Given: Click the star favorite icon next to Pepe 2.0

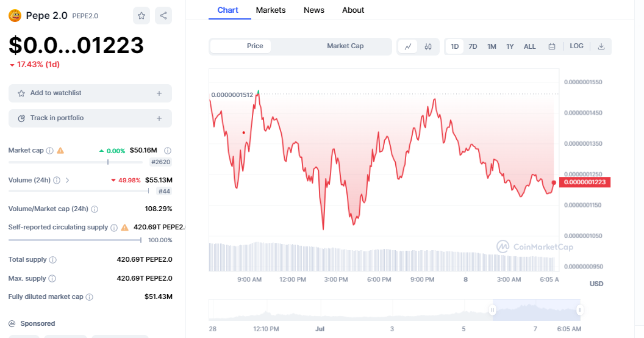Looking at the screenshot, I should pyautogui.click(x=141, y=16).
